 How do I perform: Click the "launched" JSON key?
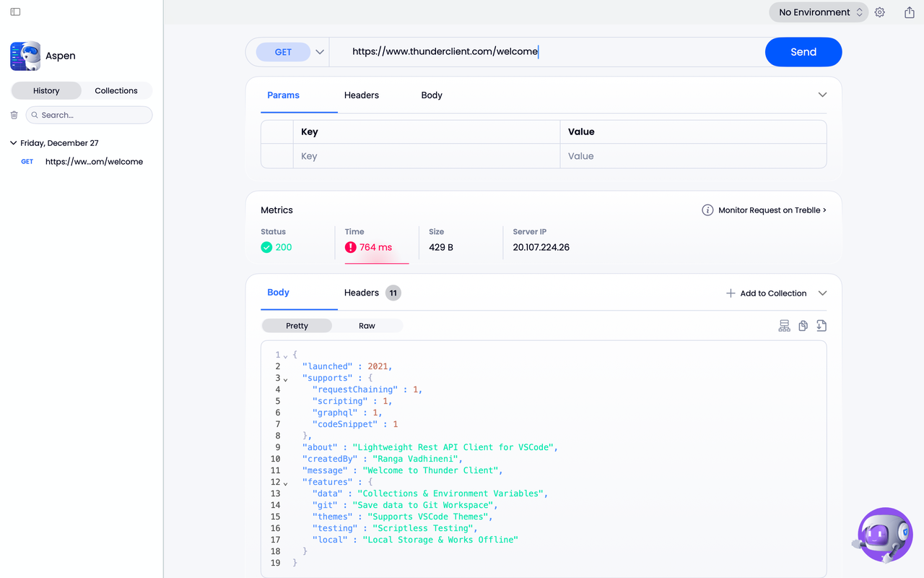pyautogui.click(x=327, y=366)
